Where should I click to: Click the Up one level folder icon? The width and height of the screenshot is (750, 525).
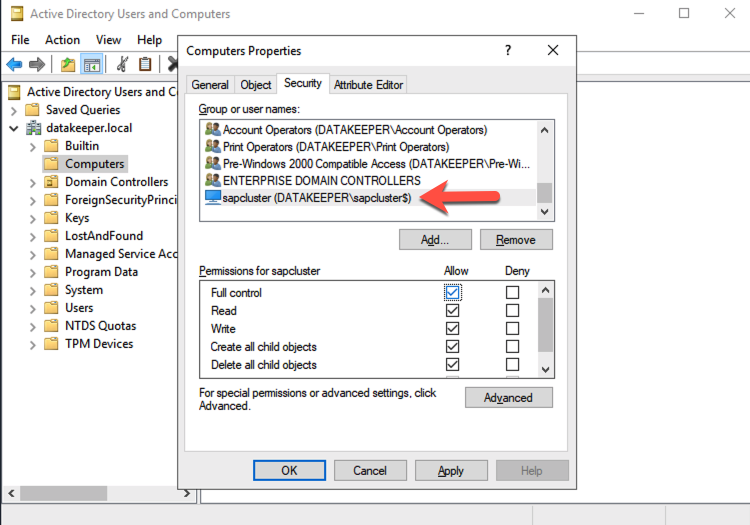pos(68,64)
